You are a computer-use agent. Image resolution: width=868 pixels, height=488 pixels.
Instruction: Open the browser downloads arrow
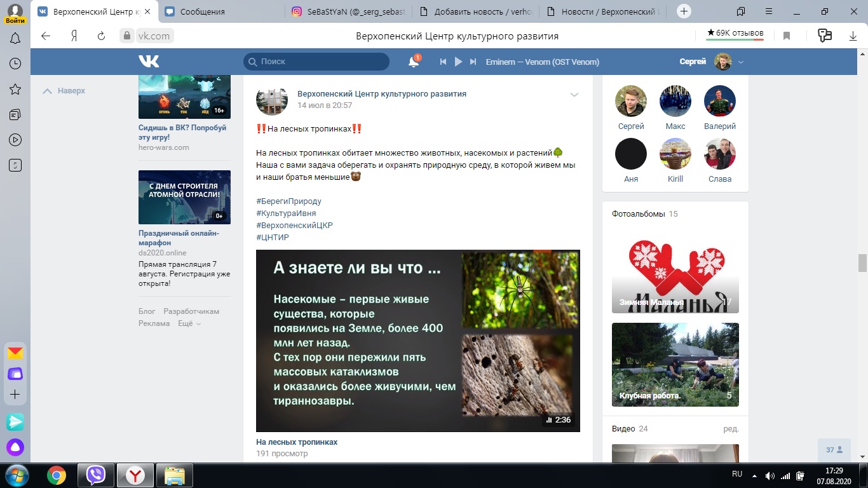point(853,36)
